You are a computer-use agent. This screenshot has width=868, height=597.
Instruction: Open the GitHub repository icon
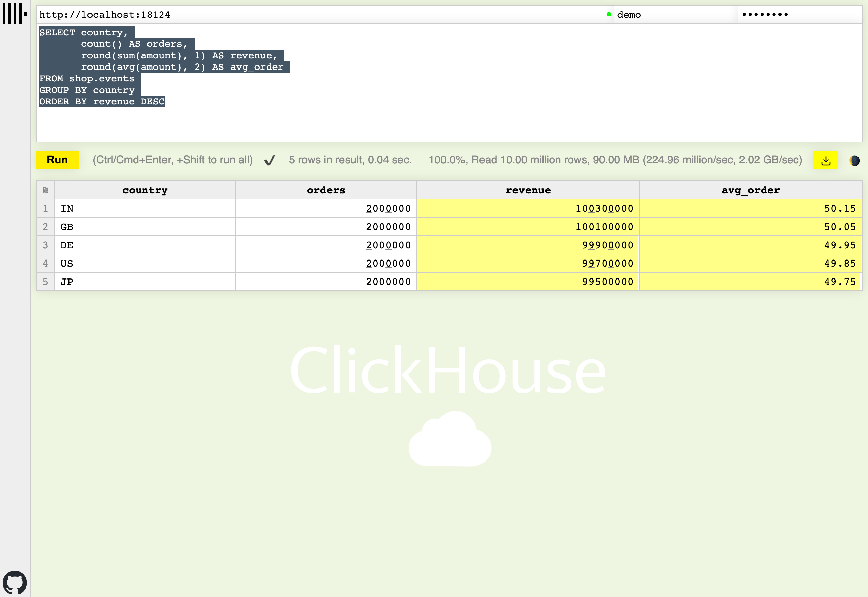(15, 582)
